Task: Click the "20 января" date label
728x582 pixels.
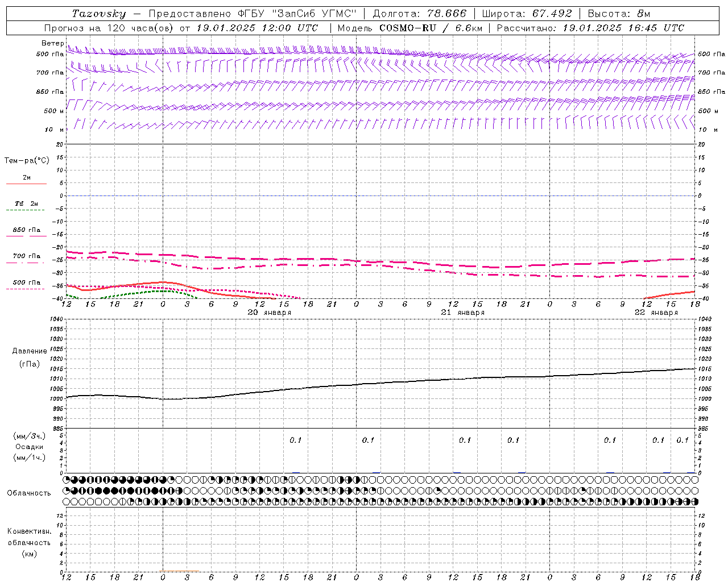Action: pyautogui.click(x=270, y=313)
